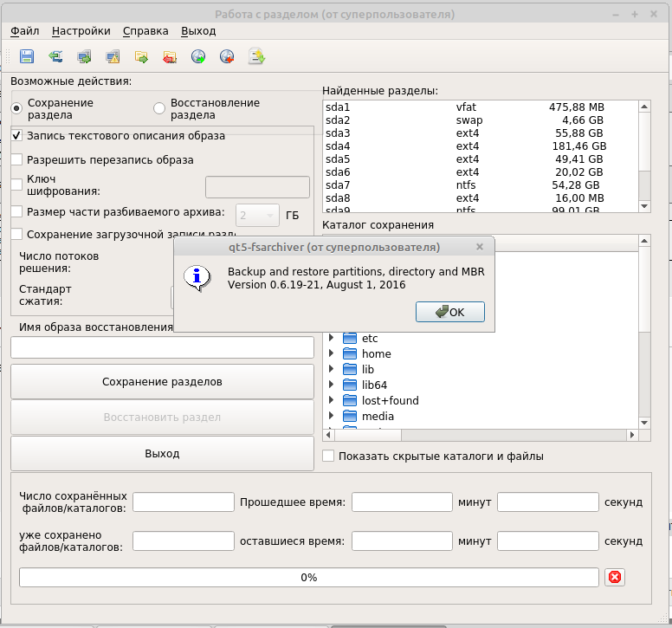Click the large 'Выход' button
The image size is (672, 628).
pyautogui.click(x=162, y=453)
